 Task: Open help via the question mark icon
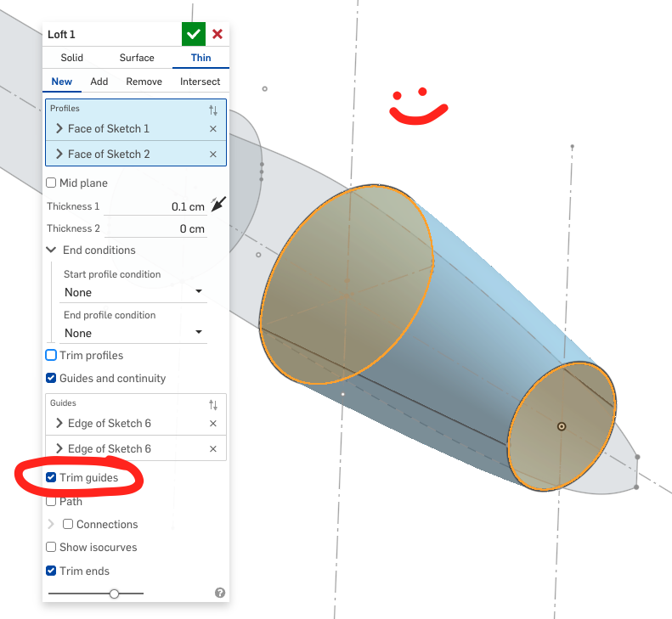click(x=220, y=593)
